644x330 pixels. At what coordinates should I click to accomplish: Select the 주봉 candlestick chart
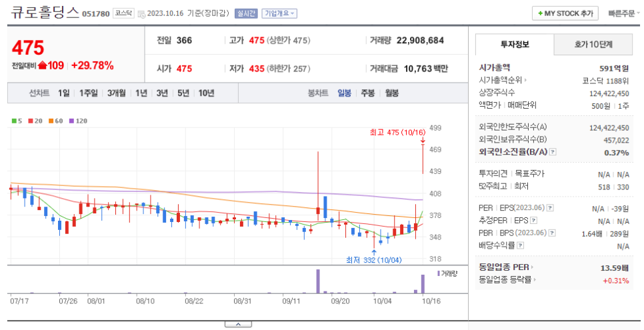click(368, 93)
